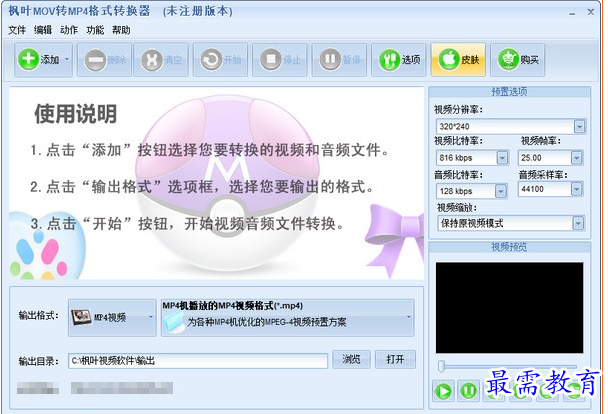This screenshot has height=414, width=608.
Task: Close the converter window
Action: (x=591, y=12)
